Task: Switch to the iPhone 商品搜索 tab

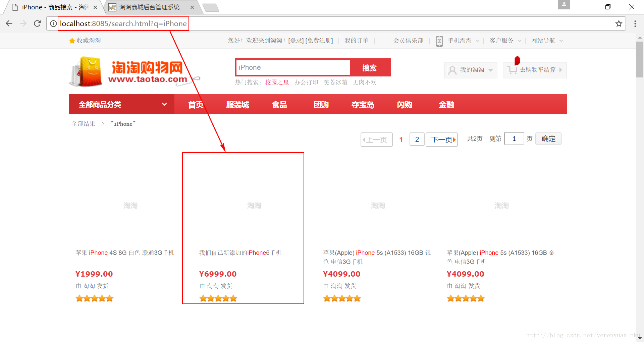Action: [x=54, y=7]
